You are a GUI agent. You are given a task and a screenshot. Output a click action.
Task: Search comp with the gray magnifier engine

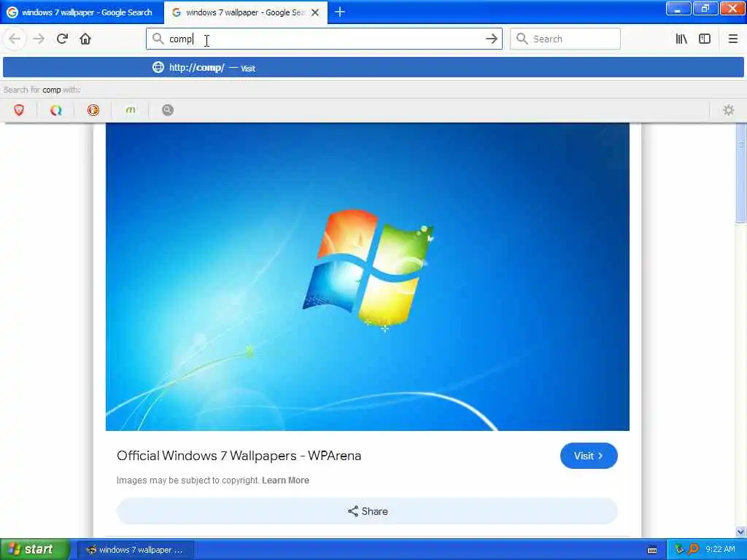[x=168, y=110]
